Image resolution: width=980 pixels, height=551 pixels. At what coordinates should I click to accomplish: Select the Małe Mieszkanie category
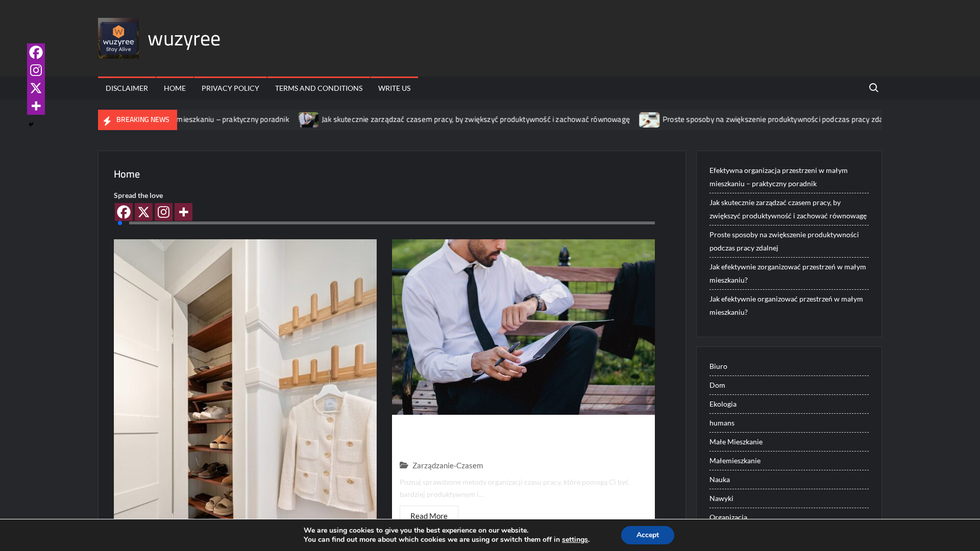pyautogui.click(x=736, y=442)
